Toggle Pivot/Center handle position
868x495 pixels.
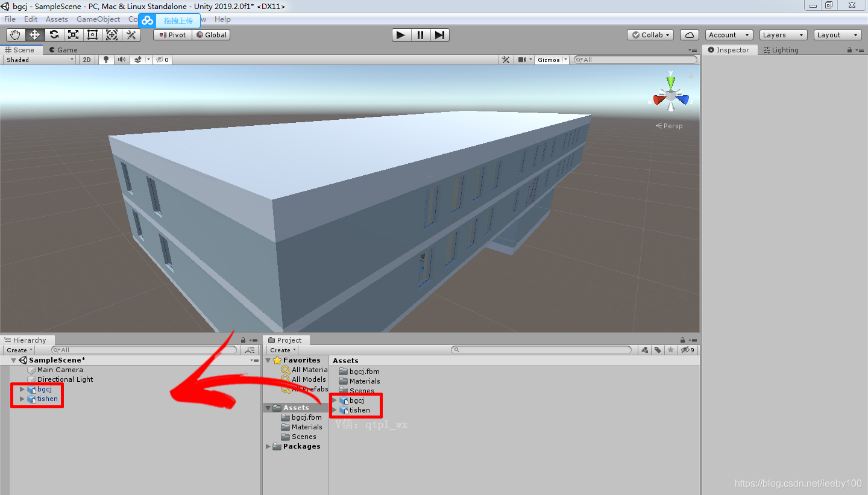click(x=172, y=35)
